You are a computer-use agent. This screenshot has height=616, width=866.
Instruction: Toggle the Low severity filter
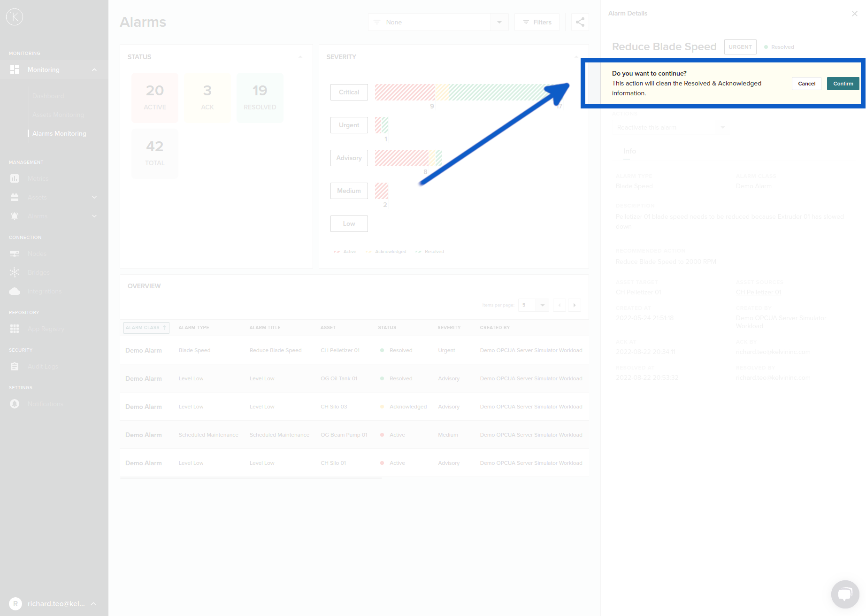[x=349, y=224]
